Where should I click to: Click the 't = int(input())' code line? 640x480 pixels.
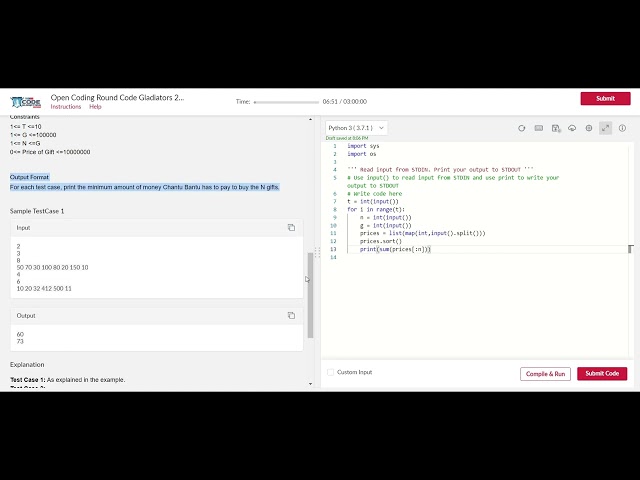(x=373, y=202)
